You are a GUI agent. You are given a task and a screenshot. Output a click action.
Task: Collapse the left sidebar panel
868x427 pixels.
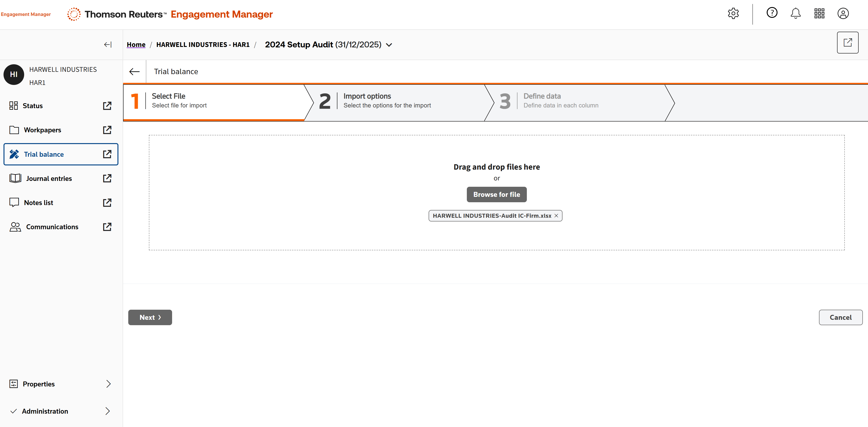pyautogui.click(x=107, y=45)
